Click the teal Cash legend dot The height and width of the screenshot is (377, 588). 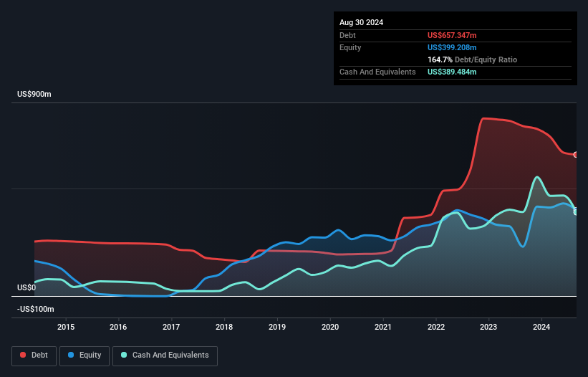click(124, 355)
